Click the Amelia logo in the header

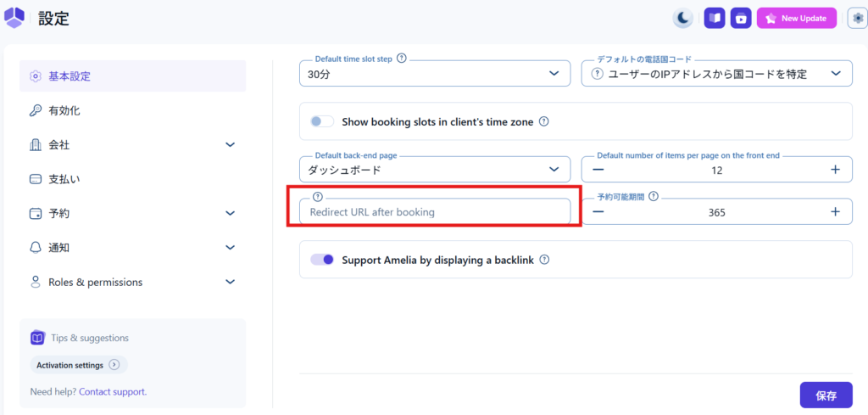pyautogui.click(x=14, y=18)
